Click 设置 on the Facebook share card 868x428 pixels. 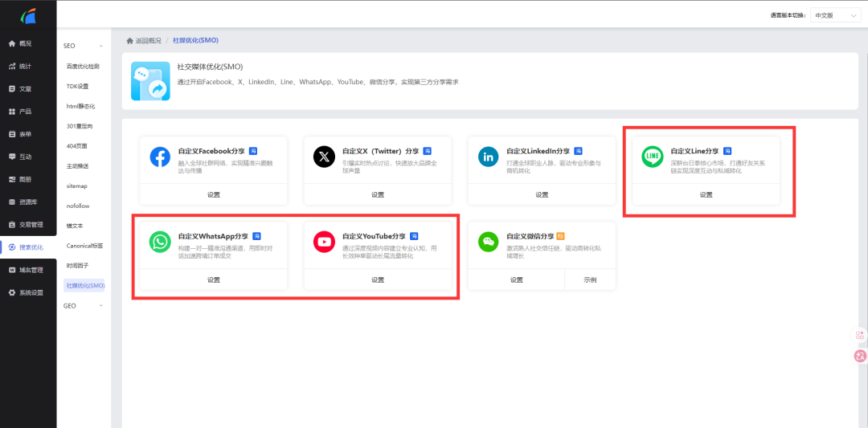pyautogui.click(x=214, y=194)
